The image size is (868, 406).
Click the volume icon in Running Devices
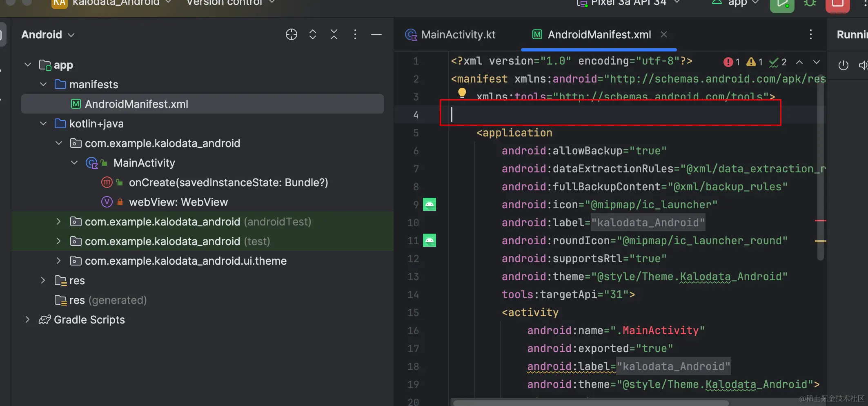[863, 65]
